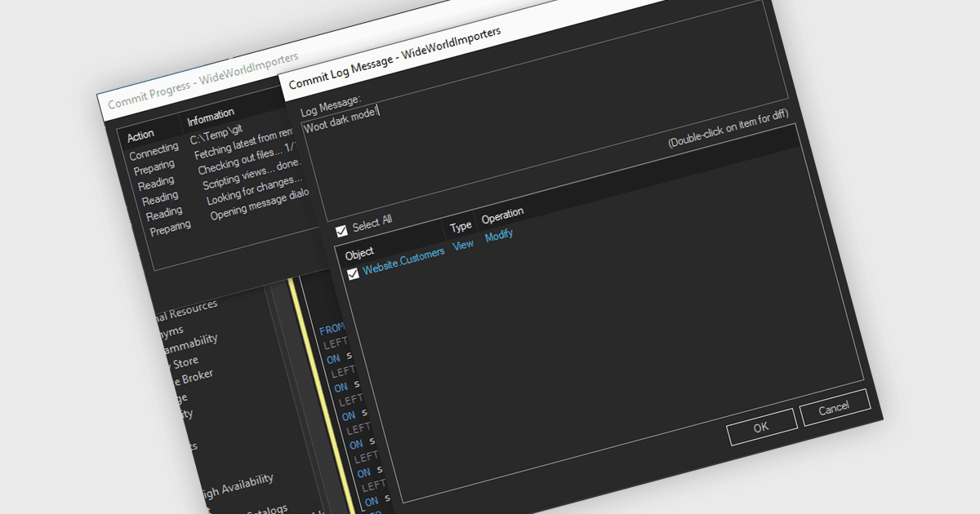Click 'Opening message dialog' row in Commit Progress
The image size is (980, 514).
point(259,206)
